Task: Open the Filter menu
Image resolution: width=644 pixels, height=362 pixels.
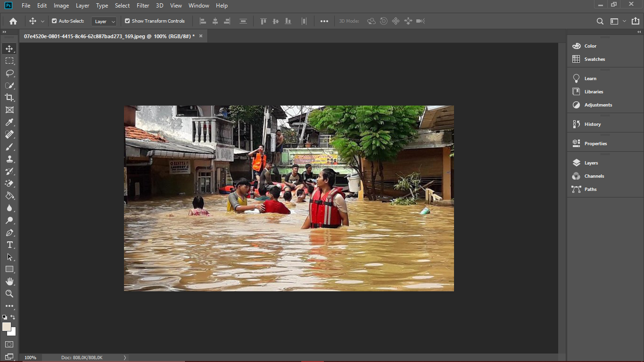Action: [143, 6]
